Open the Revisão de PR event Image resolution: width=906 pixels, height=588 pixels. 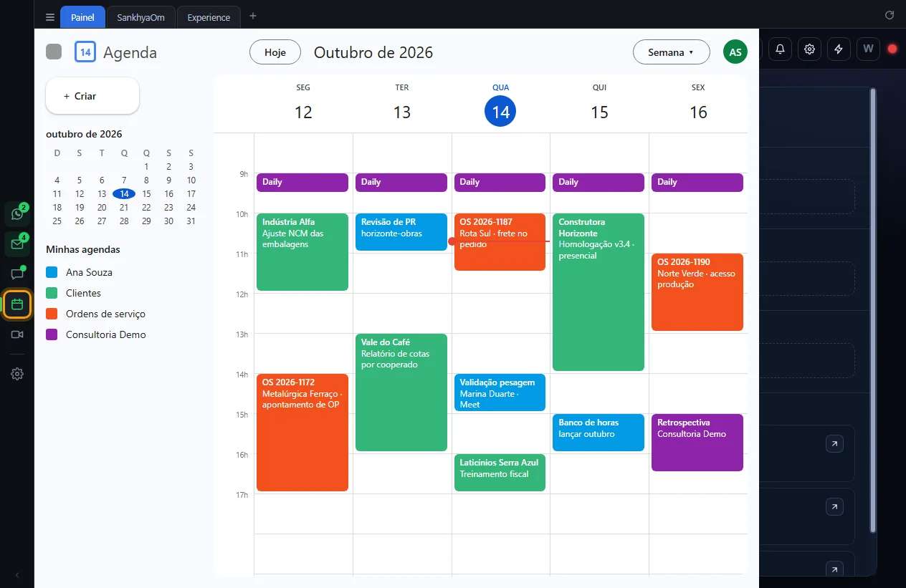coord(401,232)
